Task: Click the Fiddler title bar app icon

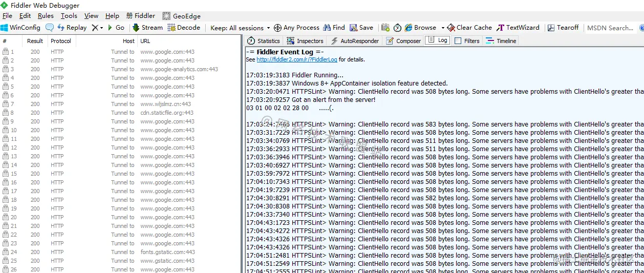Action: (5, 5)
